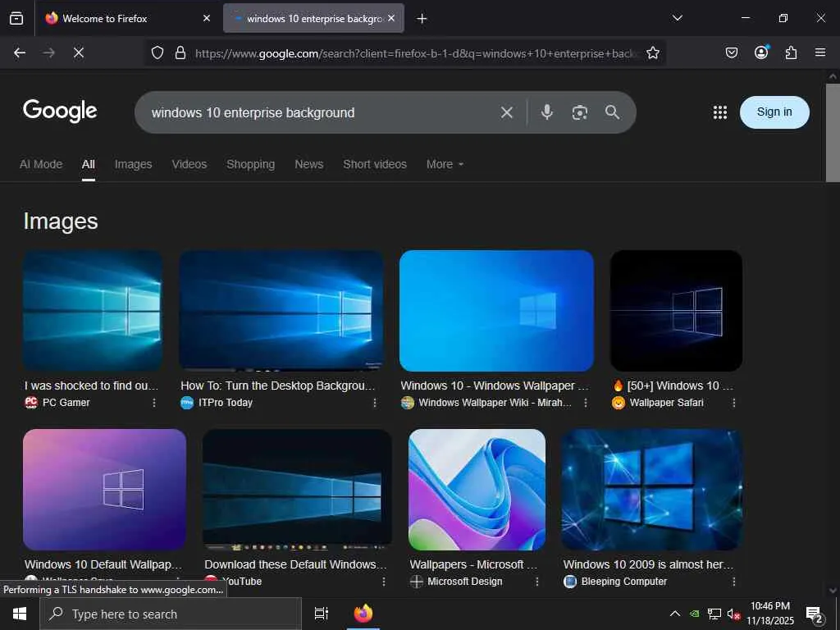Viewport: 840px width, 630px height.
Task: Open the PC Gamer wallpaper thumbnail
Action: (93, 311)
